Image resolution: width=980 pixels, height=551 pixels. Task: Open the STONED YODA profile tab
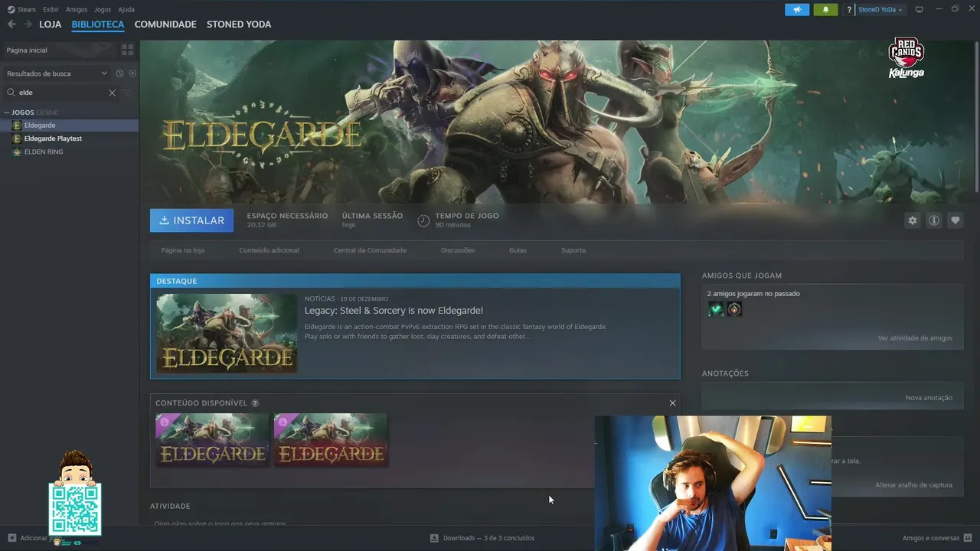click(x=239, y=24)
